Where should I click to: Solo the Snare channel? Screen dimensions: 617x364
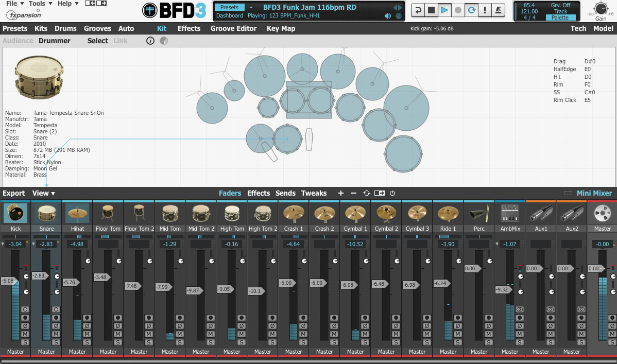click(56, 342)
